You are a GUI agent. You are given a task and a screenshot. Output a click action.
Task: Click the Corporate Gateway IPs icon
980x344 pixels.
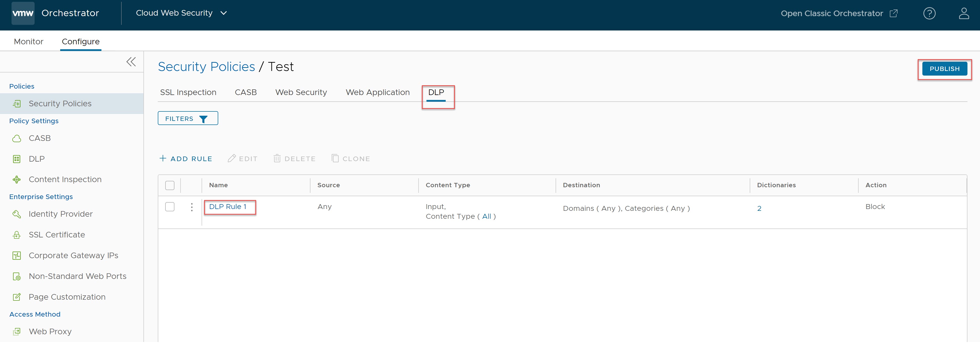(x=17, y=255)
